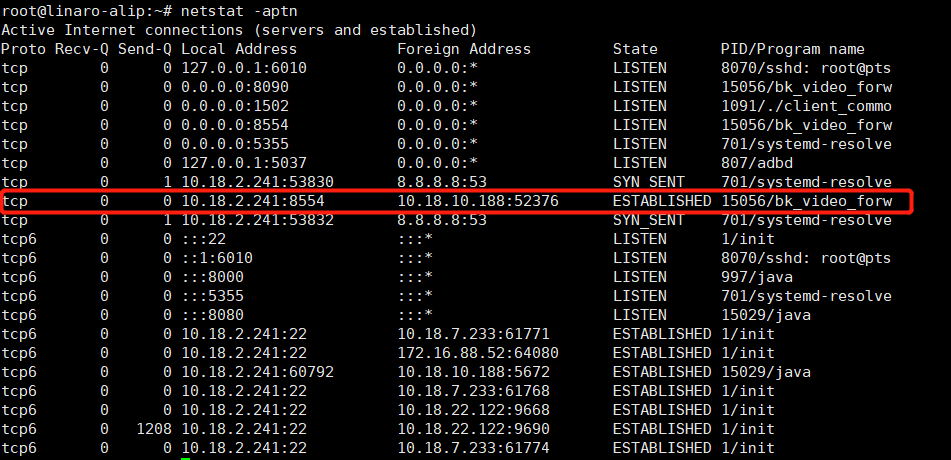Click the 'State' column header
This screenshot has width=951, height=460.
click(635, 49)
